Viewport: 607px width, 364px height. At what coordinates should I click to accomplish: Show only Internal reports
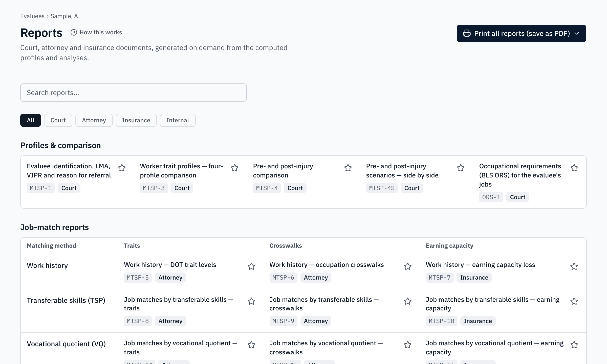pos(178,120)
